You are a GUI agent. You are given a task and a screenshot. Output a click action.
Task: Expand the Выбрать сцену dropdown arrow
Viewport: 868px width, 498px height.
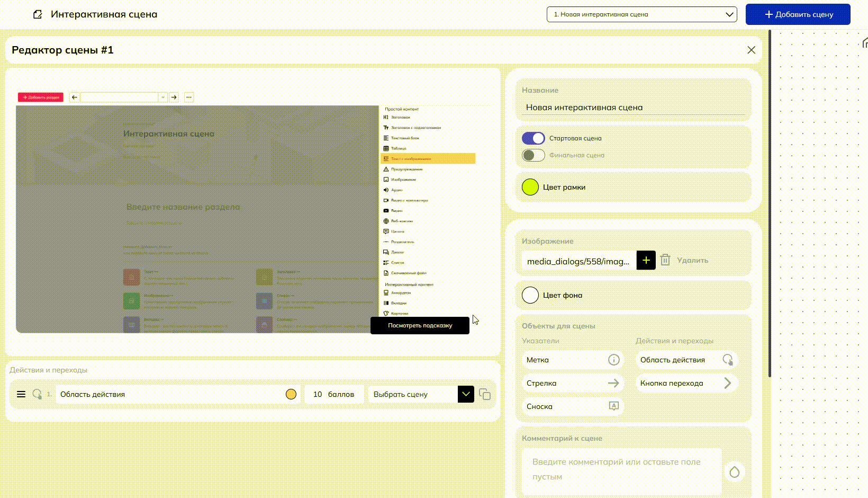(x=466, y=394)
